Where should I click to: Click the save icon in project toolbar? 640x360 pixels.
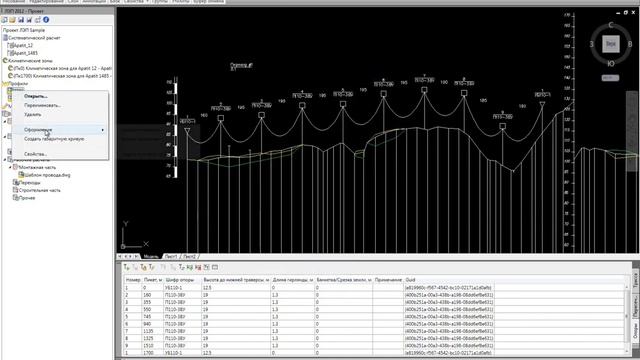(x=21, y=20)
